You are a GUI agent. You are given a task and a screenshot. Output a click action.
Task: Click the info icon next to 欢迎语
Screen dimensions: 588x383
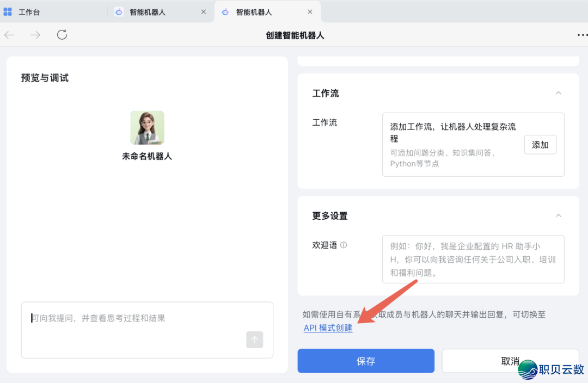343,245
